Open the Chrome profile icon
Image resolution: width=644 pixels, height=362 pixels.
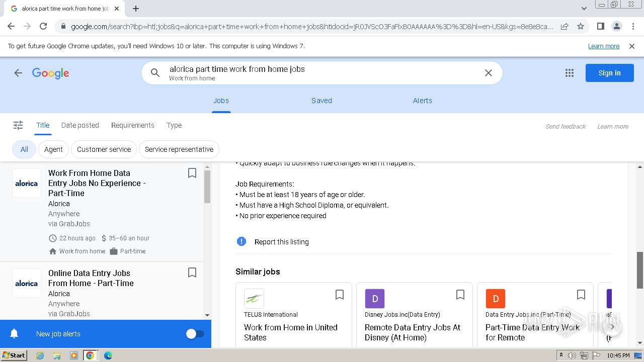[x=616, y=26]
